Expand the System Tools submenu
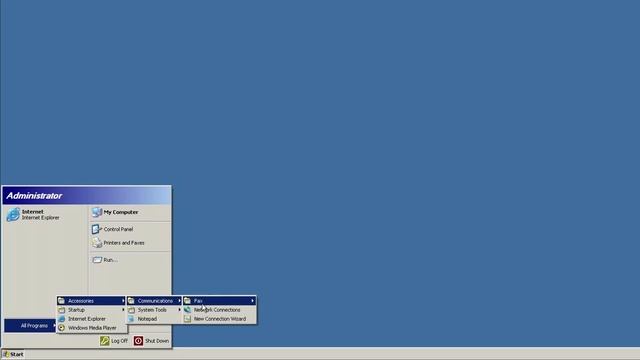 point(154,310)
